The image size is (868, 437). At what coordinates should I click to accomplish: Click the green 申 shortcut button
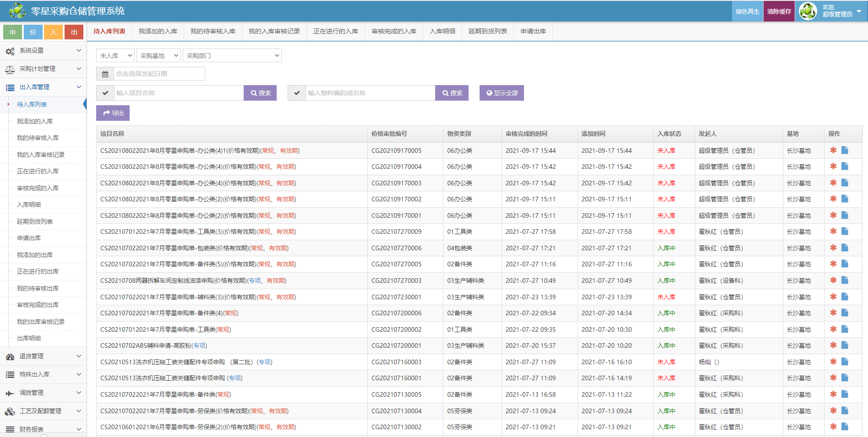tap(12, 32)
